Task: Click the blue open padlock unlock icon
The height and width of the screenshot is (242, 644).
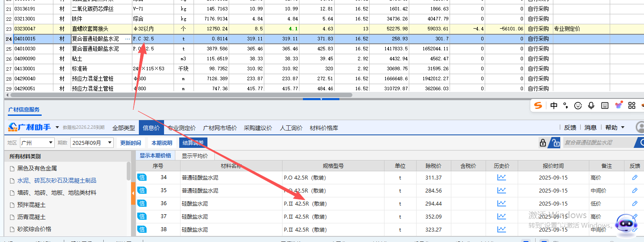Action: pos(555,142)
